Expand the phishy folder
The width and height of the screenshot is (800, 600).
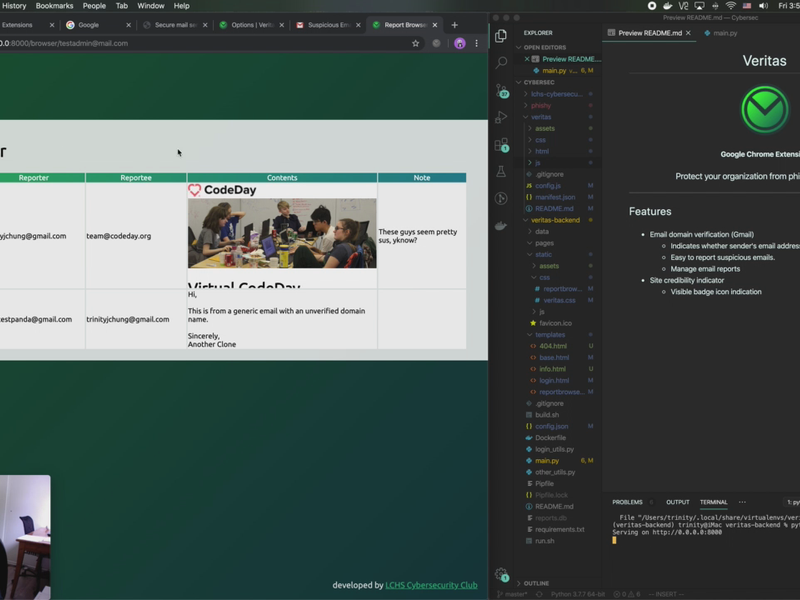(x=541, y=106)
